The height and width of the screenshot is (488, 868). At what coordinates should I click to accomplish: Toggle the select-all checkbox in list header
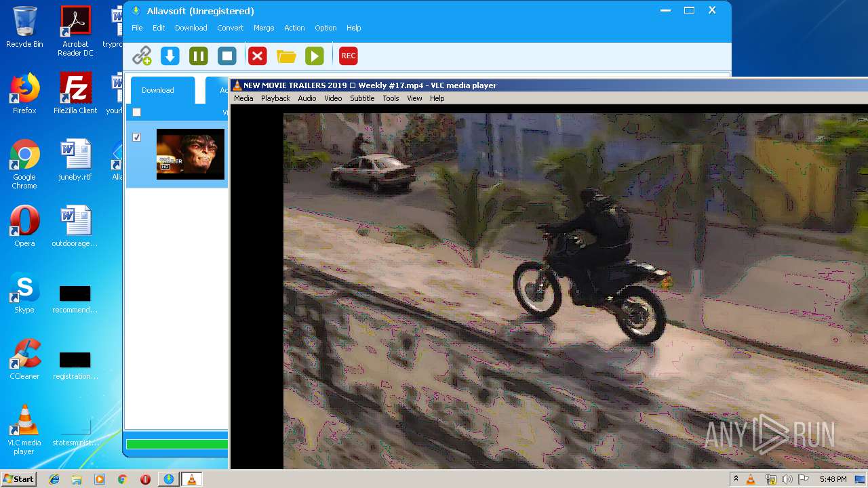coord(136,113)
